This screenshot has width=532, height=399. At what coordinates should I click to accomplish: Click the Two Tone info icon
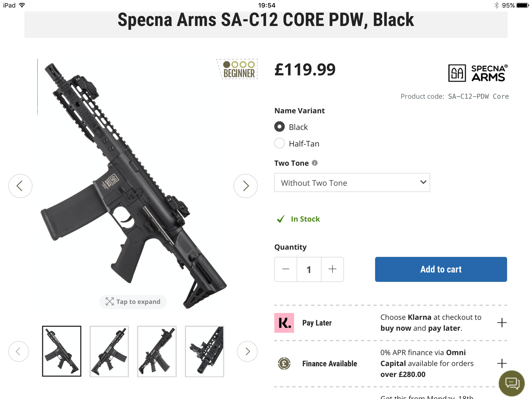coord(315,163)
